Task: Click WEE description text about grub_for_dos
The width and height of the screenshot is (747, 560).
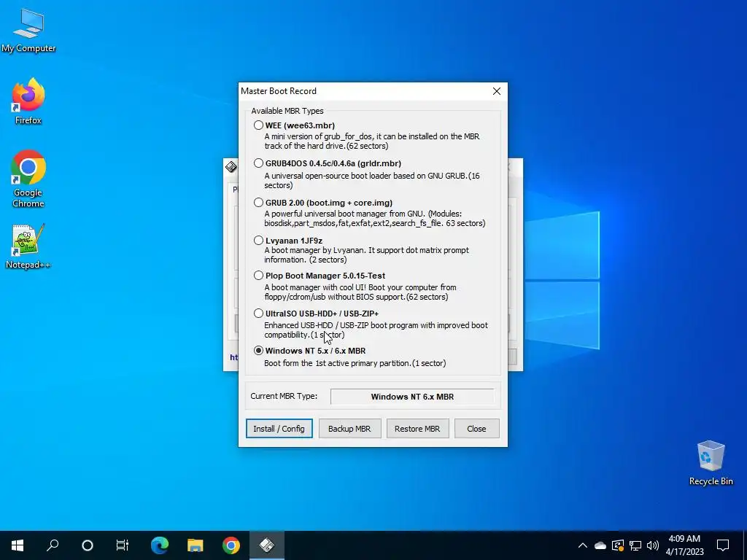Action: click(x=372, y=141)
